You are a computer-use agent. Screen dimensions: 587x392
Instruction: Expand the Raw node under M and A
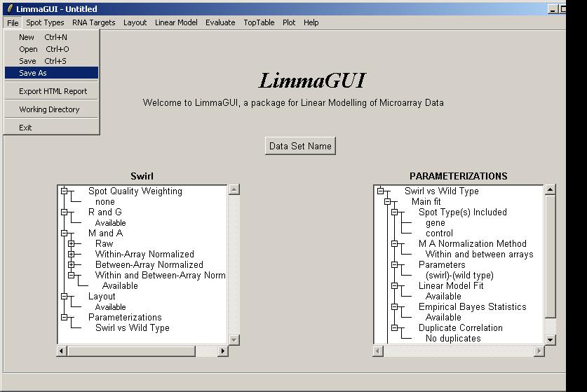[71, 243]
